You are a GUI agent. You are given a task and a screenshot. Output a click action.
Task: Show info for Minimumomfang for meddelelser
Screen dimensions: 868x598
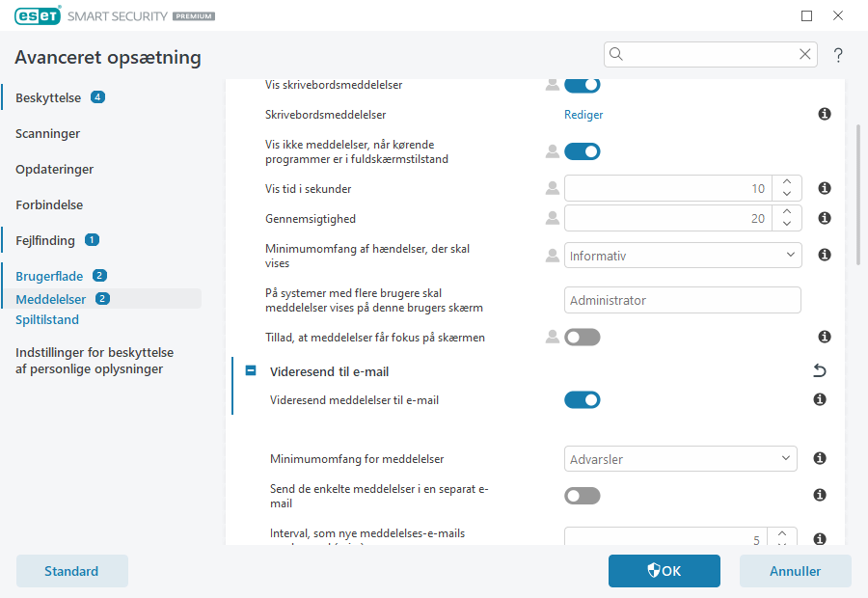[x=820, y=458]
